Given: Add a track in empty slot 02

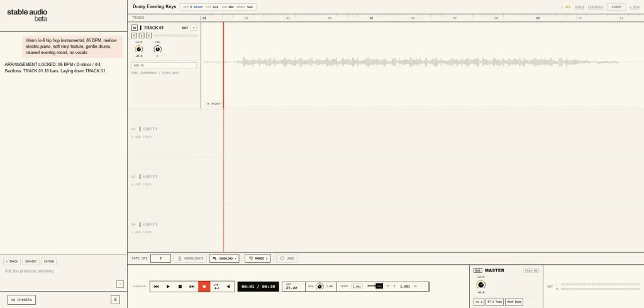Looking at the screenshot, I should (142, 137).
